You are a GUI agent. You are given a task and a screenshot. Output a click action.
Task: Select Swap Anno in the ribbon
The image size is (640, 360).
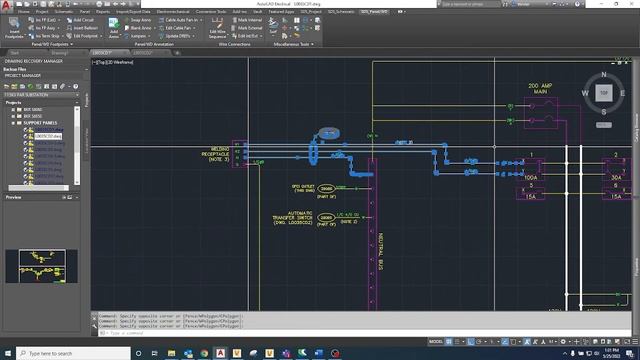(138, 20)
